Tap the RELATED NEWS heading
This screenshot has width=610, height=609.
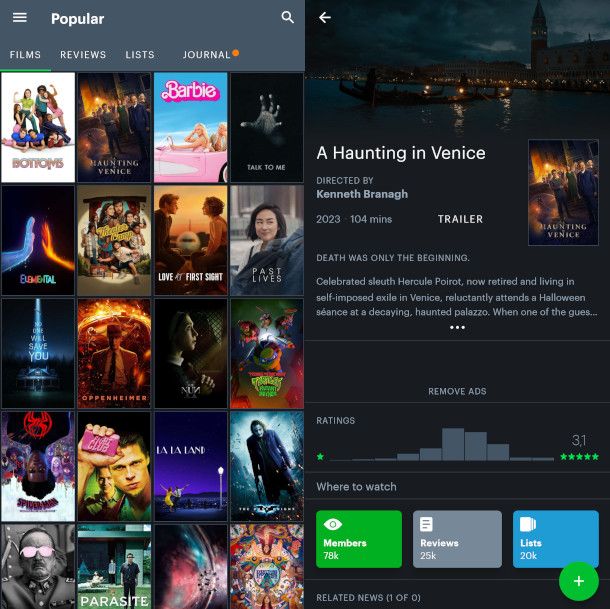[368, 598]
